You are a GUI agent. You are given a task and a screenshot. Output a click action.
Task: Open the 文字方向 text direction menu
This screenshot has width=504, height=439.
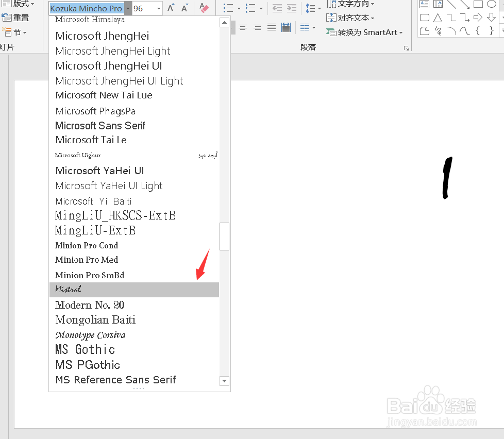pos(350,4)
